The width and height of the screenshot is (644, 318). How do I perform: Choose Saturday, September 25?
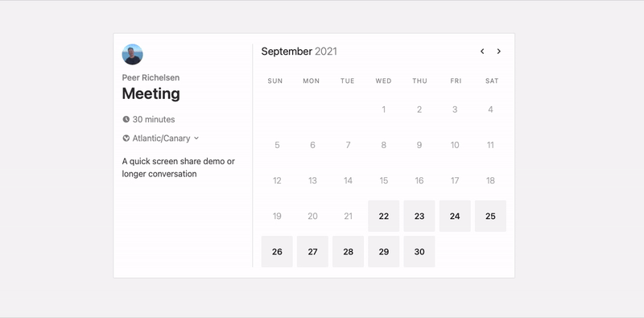[490, 216]
